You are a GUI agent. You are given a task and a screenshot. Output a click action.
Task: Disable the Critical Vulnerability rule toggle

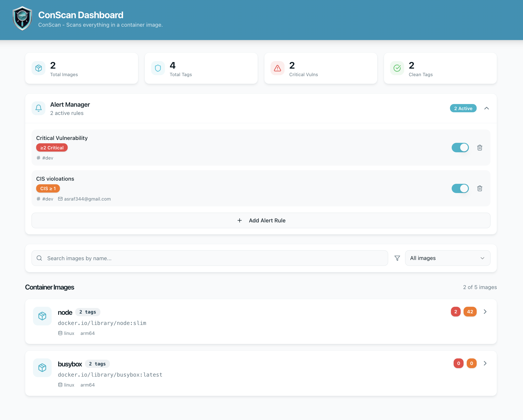pos(460,148)
